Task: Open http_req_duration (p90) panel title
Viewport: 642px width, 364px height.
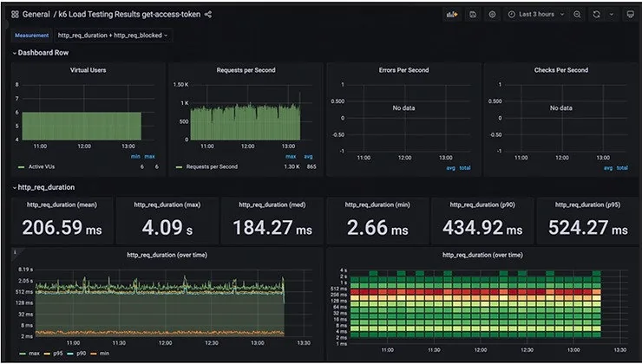Action: tap(482, 205)
